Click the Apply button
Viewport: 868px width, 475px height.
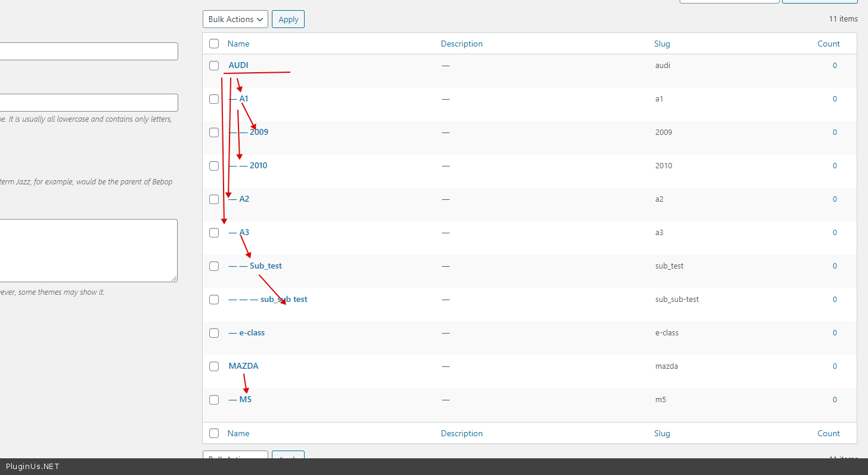coord(288,19)
